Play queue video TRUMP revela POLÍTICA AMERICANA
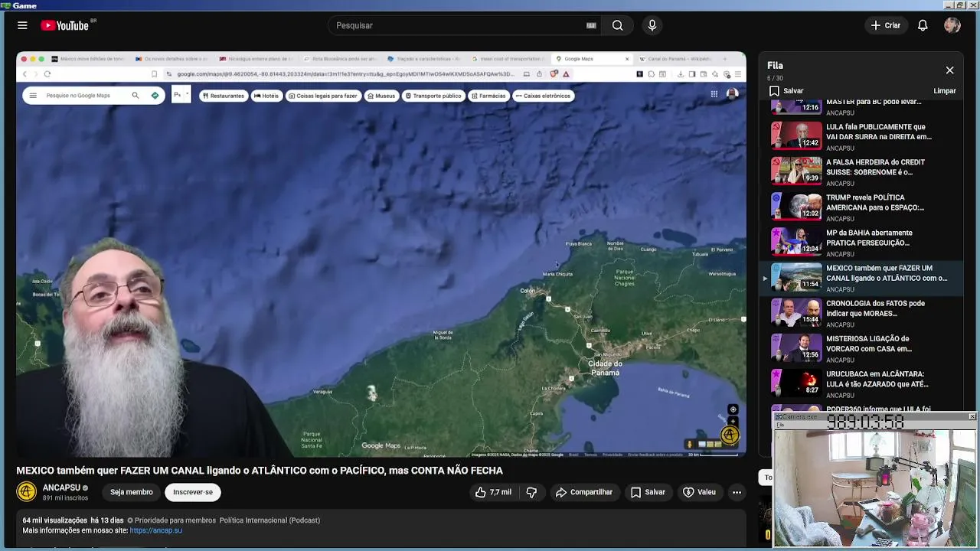980x551 pixels. click(861, 207)
